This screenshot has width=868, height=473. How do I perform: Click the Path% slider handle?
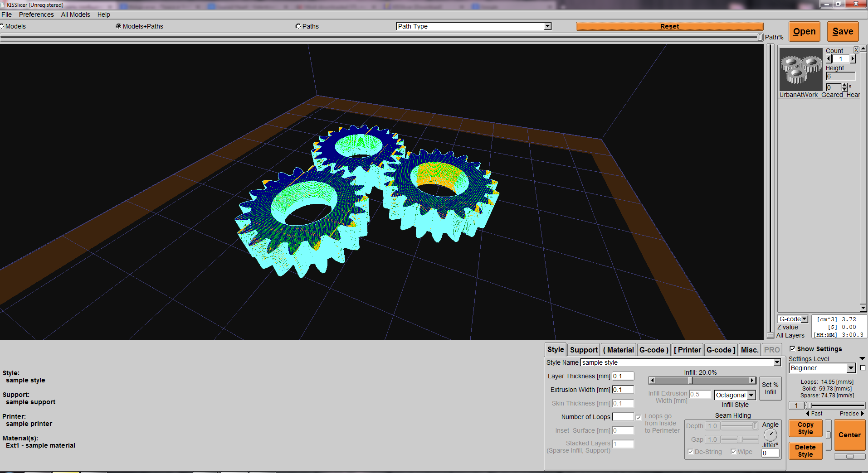[x=760, y=37]
